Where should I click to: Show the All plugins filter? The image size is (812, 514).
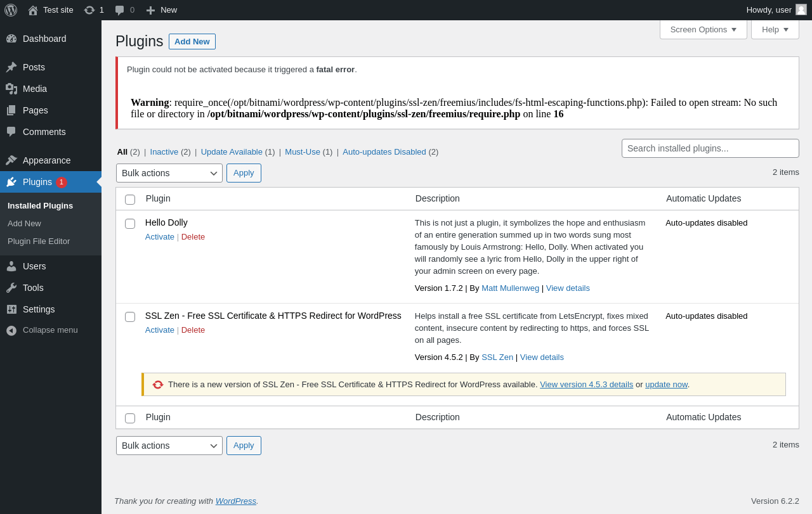click(x=122, y=152)
